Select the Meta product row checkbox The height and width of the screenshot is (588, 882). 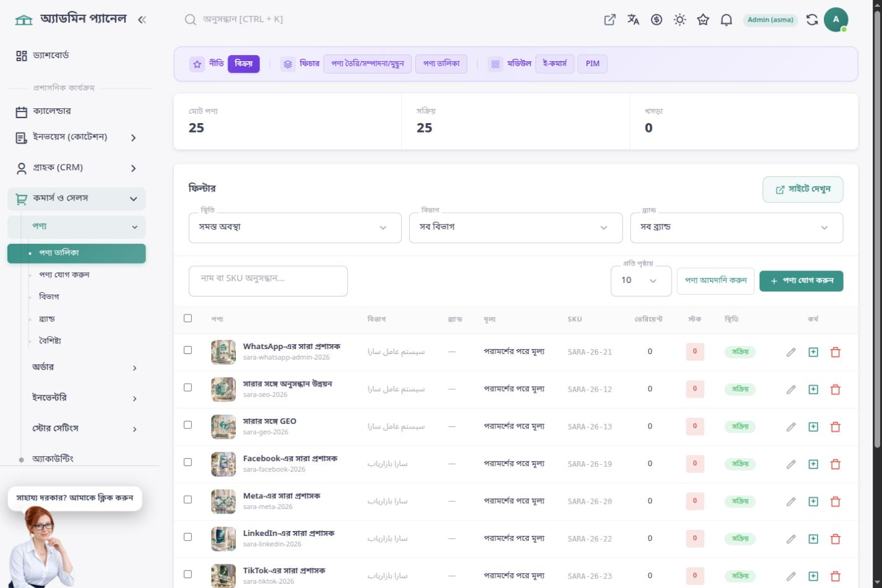click(188, 499)
